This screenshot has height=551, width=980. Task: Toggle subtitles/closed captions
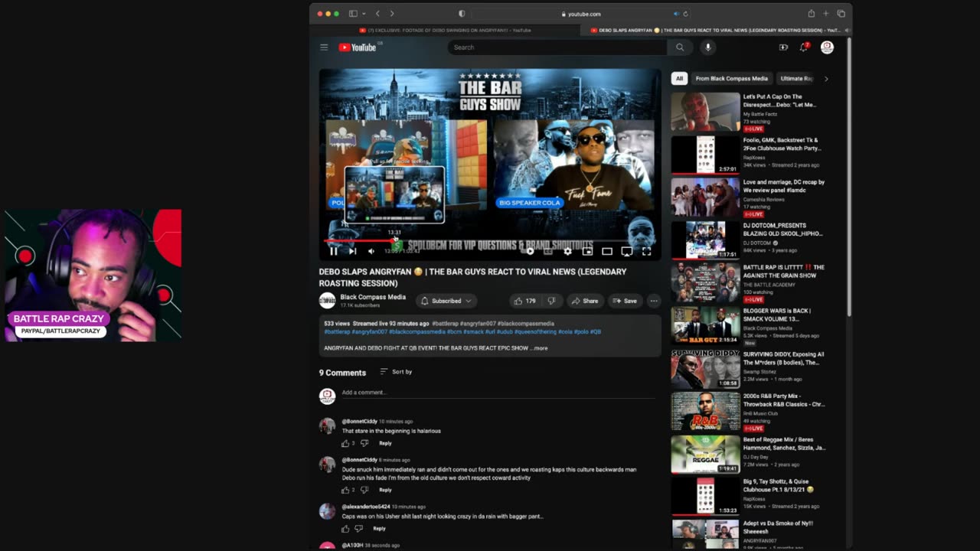(x=548, y=251)
